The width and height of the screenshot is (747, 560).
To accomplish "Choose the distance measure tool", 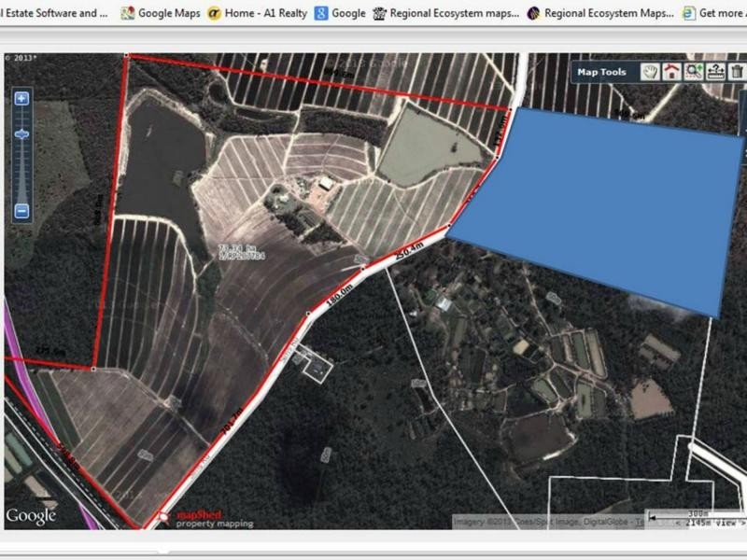I will click(715, 72).
